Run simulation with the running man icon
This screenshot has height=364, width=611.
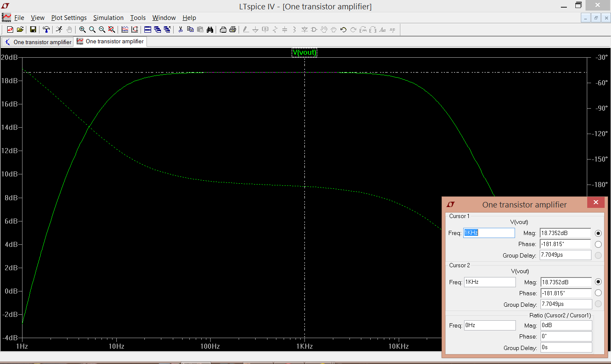(x=59, y=29)
